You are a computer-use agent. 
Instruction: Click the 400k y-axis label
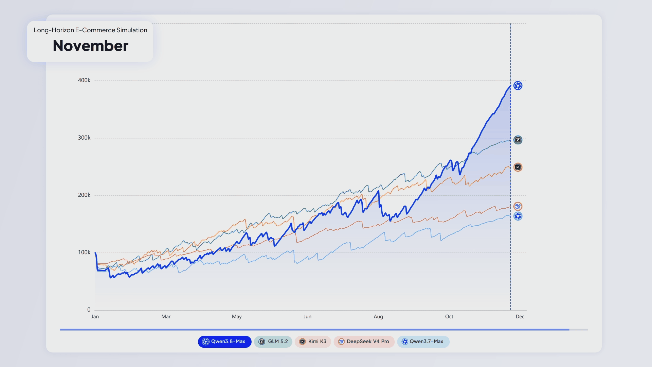point(84,80)
